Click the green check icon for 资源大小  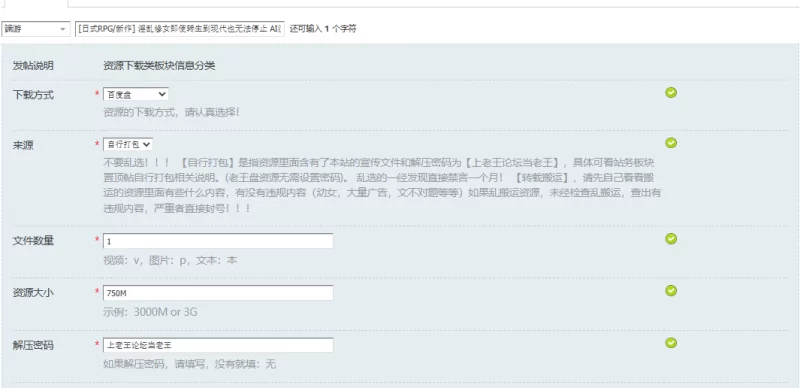click(x=671, y=290)
